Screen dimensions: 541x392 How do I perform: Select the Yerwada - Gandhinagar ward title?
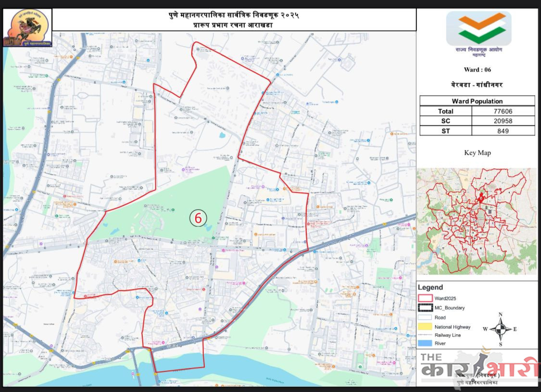click(x=477, y=84)
